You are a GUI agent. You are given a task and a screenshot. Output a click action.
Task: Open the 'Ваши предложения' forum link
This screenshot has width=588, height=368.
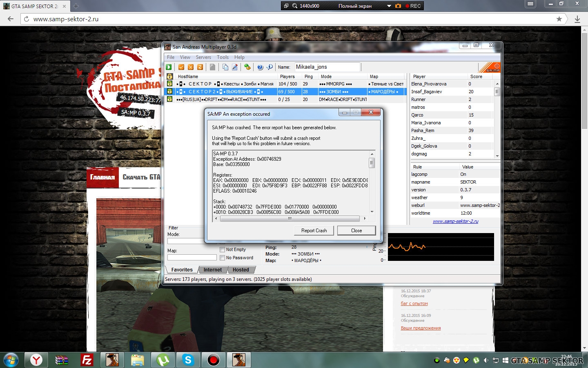pyautogui.click(x=421, y=328)
